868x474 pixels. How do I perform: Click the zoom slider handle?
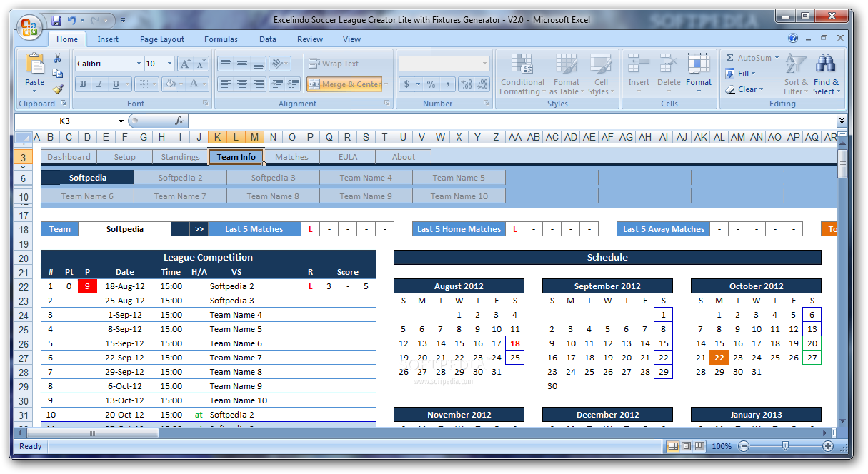tap(786, 446)
